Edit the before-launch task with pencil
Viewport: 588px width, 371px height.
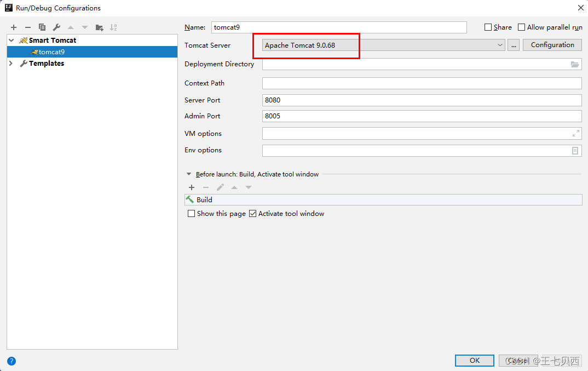[220, 187]
